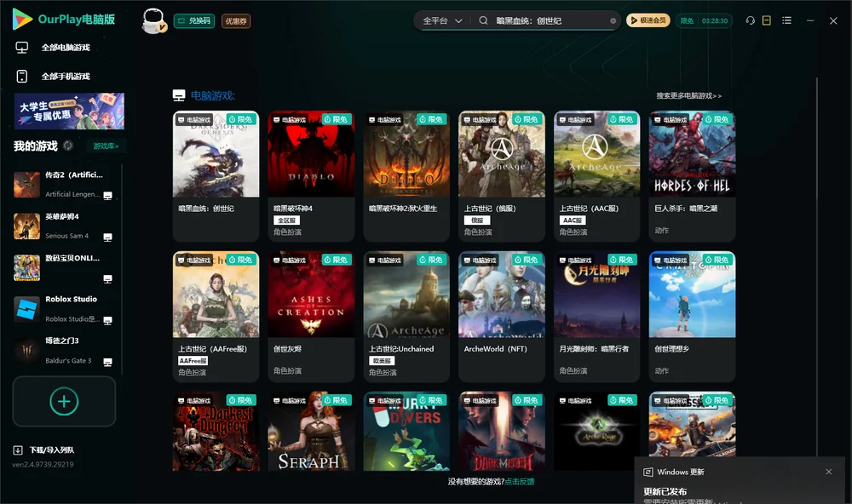
Task: Open Roblox Studio in my games
Action: (64, 309)
